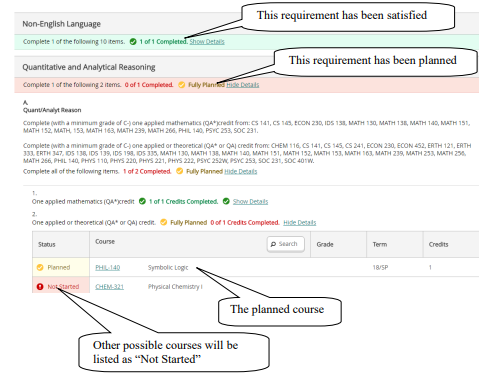Click the credits value 1 in PHIL-140 row
The height and width of the screenshot is (378, 484).
coord(430,268)
